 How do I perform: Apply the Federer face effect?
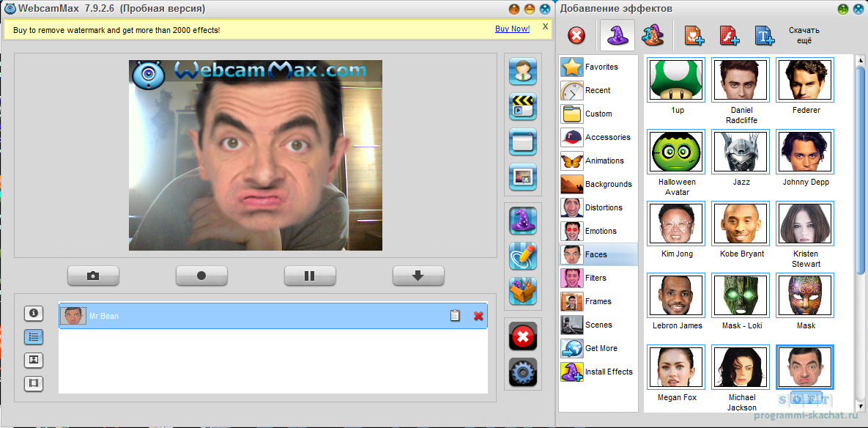tap(805, 80)
